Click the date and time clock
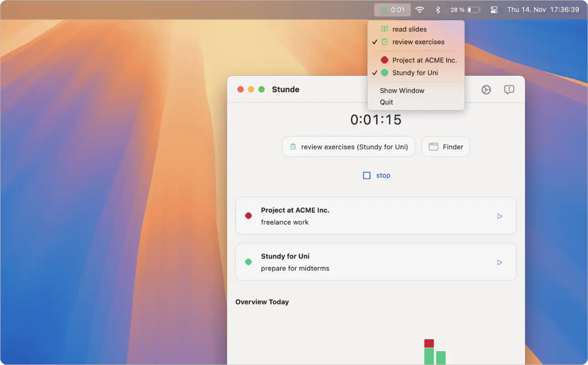Viewport: 588px width, 365px height. pos(543,10)
